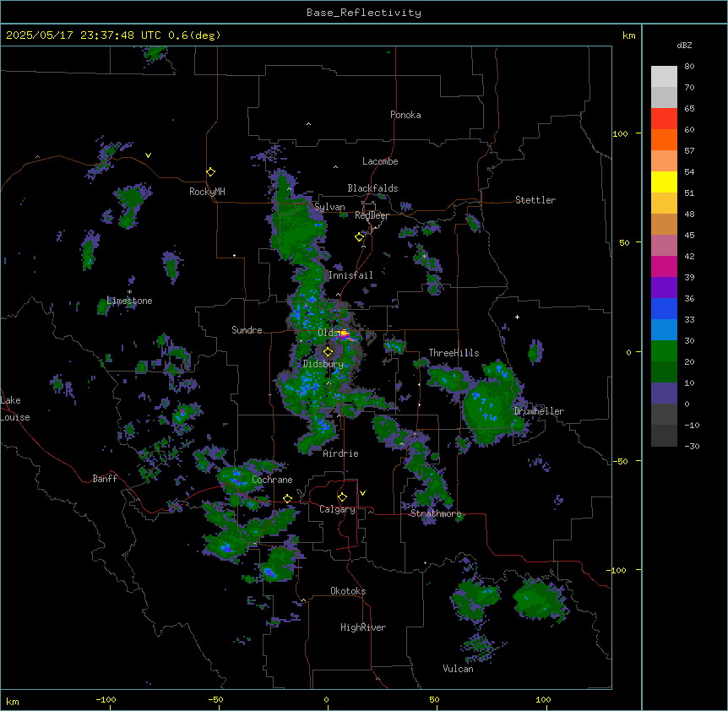Click the Blackfalds city label
Image resolution: width=728 pixels, height=711 pixels.
372,188
